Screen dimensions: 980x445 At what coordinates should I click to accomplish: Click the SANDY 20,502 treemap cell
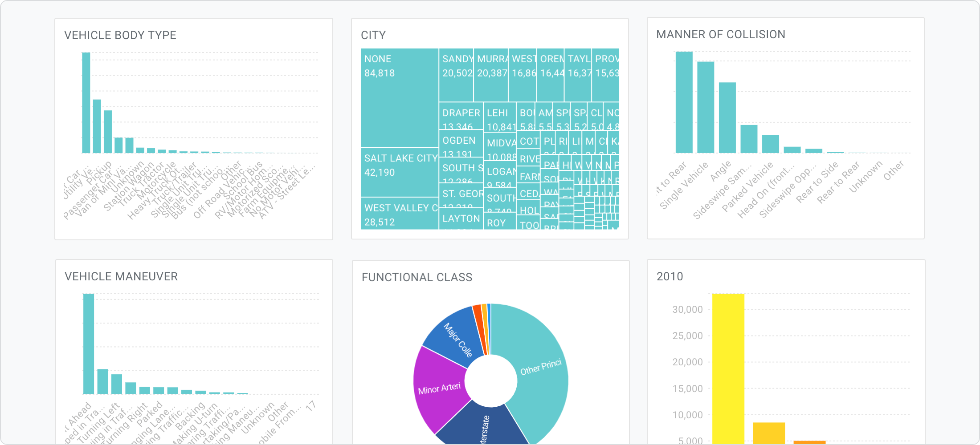(456, 75)
